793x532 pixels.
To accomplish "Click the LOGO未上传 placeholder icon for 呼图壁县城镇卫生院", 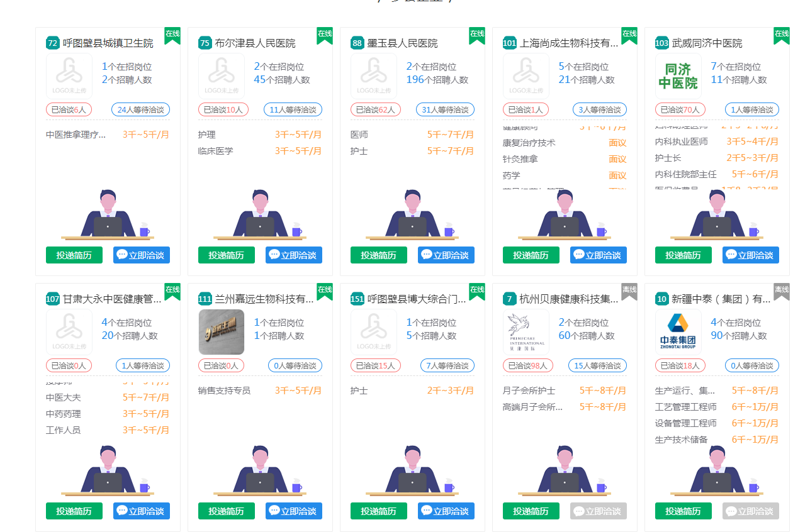I will (x=69, y=75).
